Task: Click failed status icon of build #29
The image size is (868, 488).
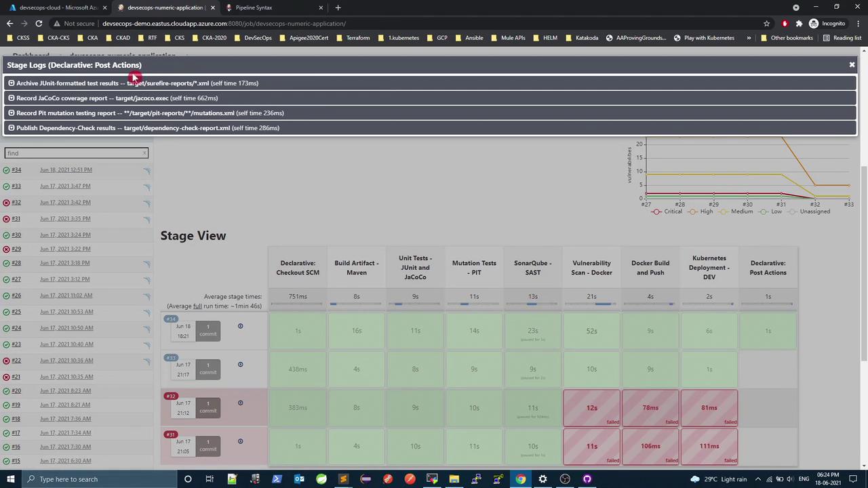Action: coord(6,249)
